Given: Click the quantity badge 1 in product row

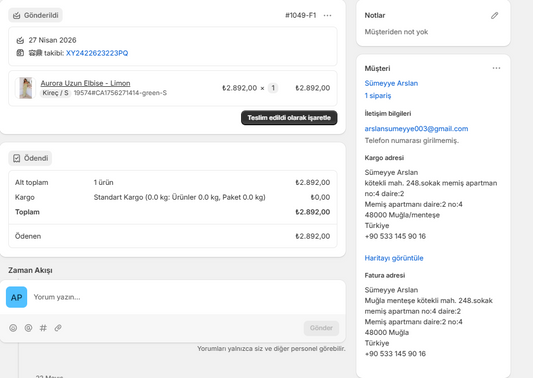Looking at the screenshot, I should [273, 88].
